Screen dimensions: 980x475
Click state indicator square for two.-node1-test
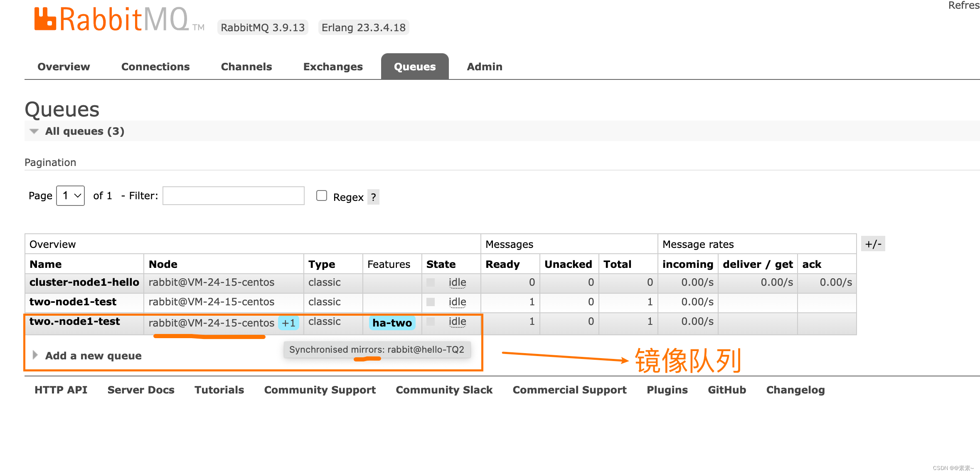(x=431, y=322)
